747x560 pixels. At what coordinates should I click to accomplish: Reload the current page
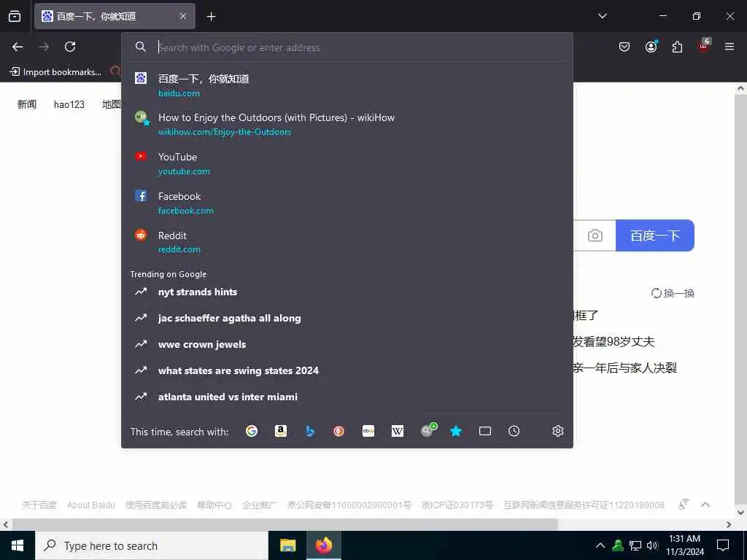(70, 47)
